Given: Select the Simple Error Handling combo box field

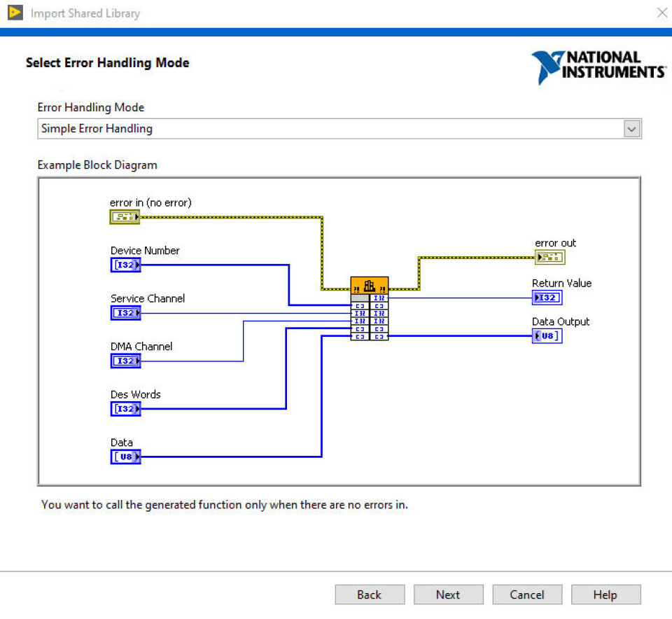Looking at the screenshot, I should [339, 129].
